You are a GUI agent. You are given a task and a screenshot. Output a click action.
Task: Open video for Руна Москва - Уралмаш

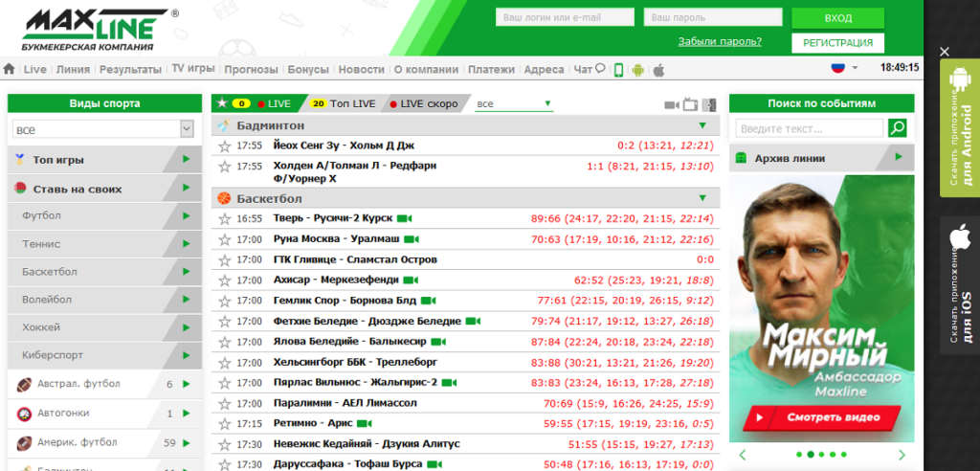pos(411,239)
